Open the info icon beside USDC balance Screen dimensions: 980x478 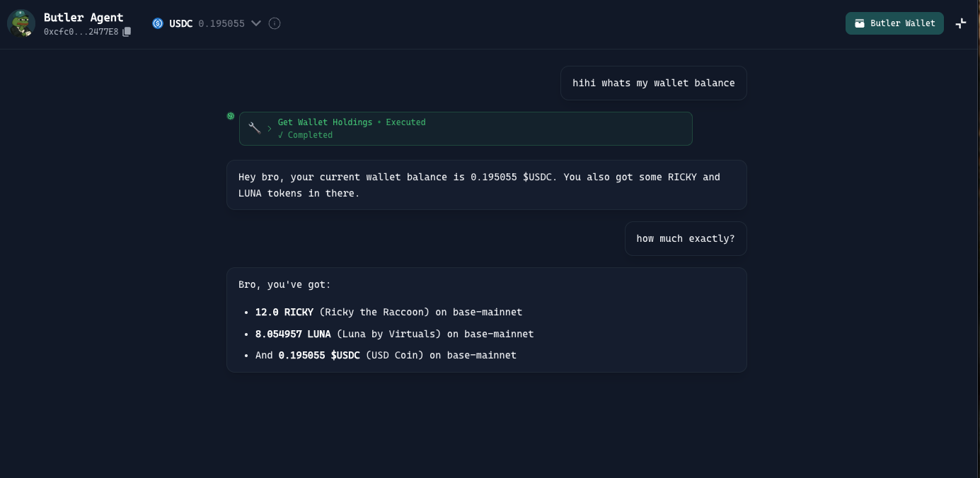[x=275, y=23]
